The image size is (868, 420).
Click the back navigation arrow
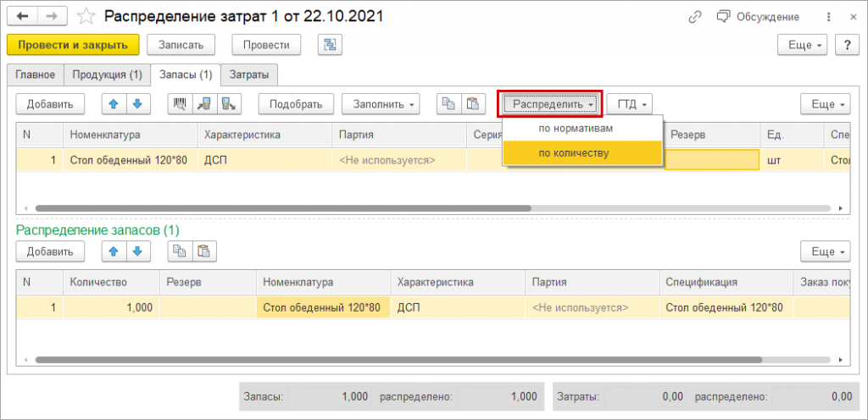click(25, 16)
